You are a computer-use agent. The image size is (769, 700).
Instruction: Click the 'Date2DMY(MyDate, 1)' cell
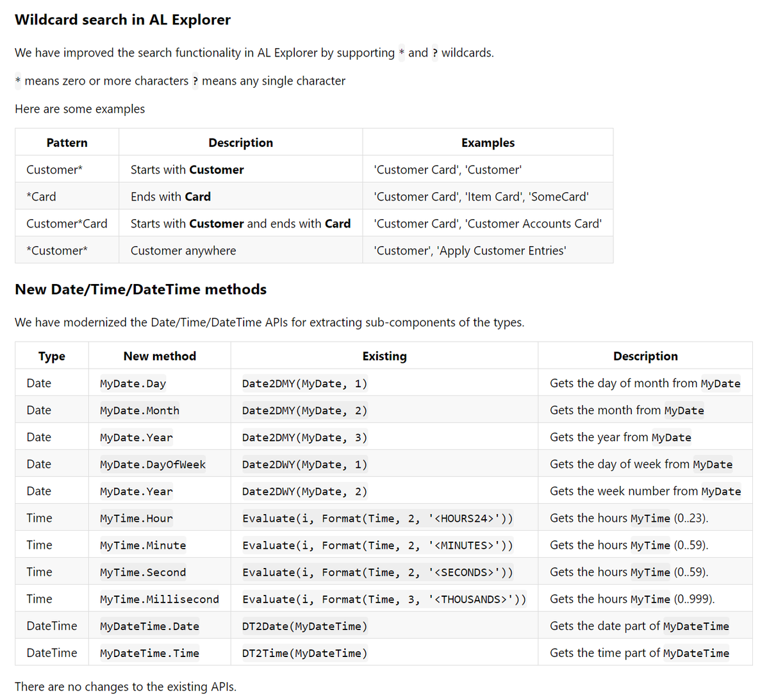pyautogui.click(x=384, y=383)
